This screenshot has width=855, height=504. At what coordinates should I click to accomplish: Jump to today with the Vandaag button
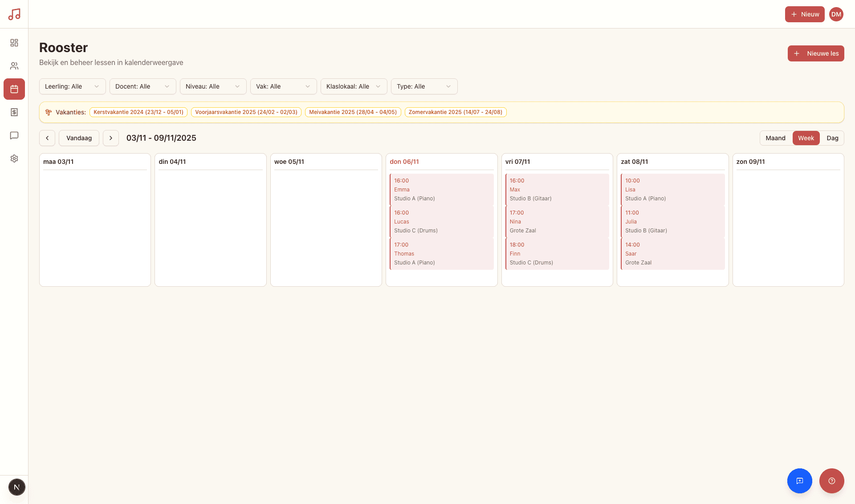[79, 138]
